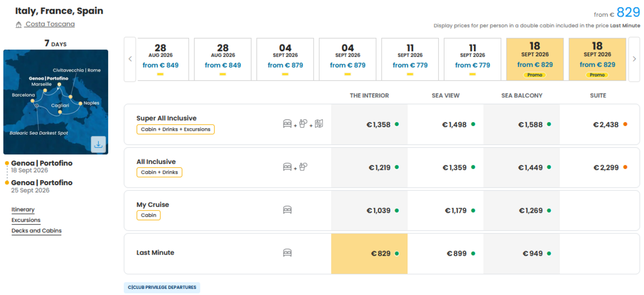Select first 04 Sept 2026 departure from €879
Image resolution: width=644 pixels, height=295 pixels.
coord(285,59)
